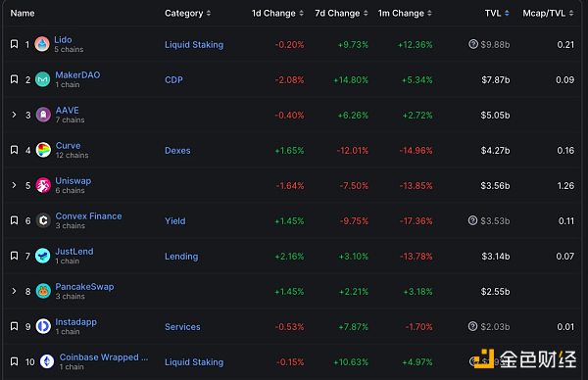Sort table by 7d Change column
This screenshot has width=588, height=380.
coord(341,13)
